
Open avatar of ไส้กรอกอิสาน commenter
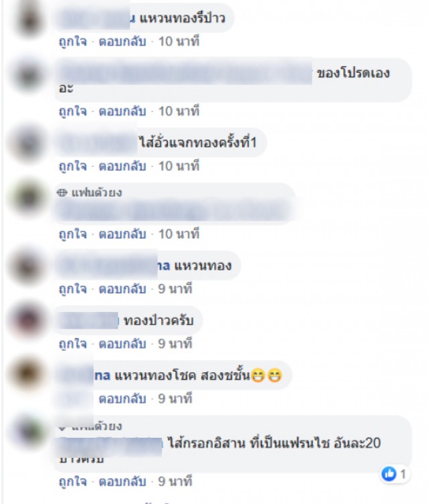point(28,432)
